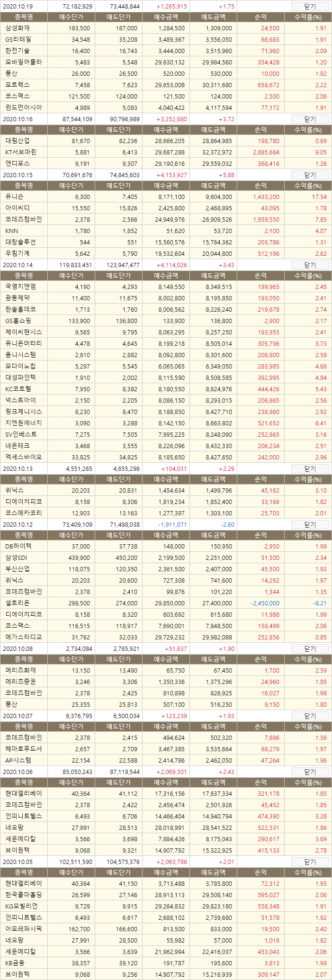The image size is (332, 980).
Task: Close the 2020.10.05 trade list
Action: click(310, 862)
